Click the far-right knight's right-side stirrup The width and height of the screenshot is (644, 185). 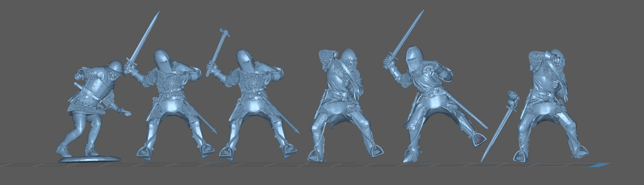580,152
